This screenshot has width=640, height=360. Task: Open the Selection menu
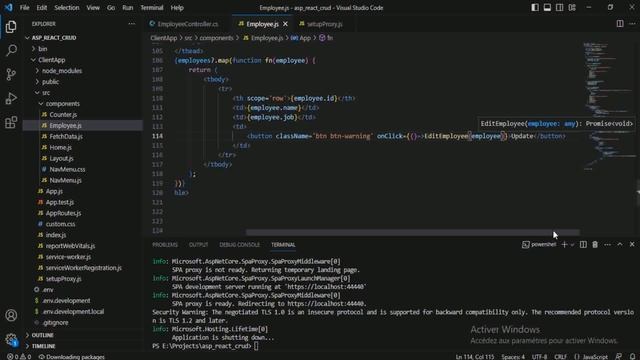coord(67,7)
